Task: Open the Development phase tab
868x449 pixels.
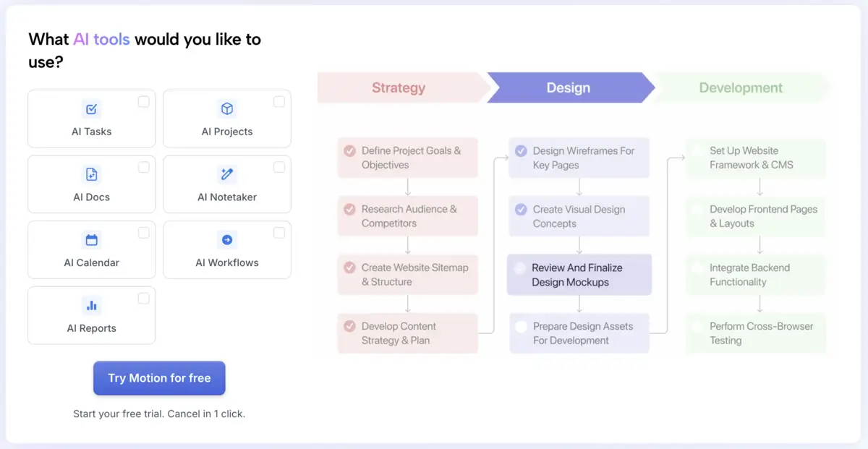Action: [741, 88]
